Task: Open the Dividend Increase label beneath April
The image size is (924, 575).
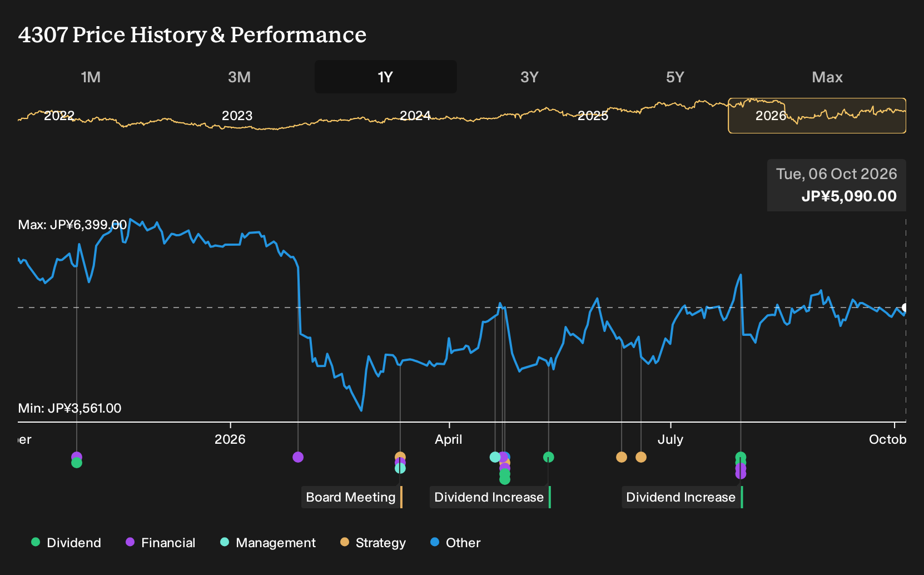Action: click(x=490, y=497)
